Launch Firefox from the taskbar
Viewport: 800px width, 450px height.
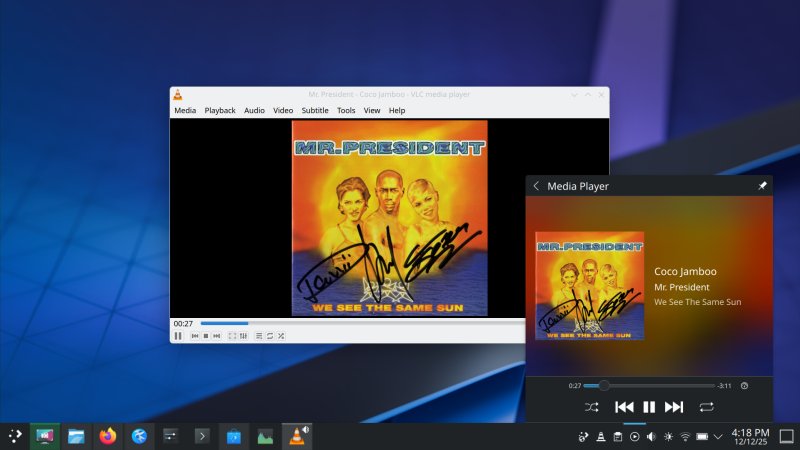(108, 436)
